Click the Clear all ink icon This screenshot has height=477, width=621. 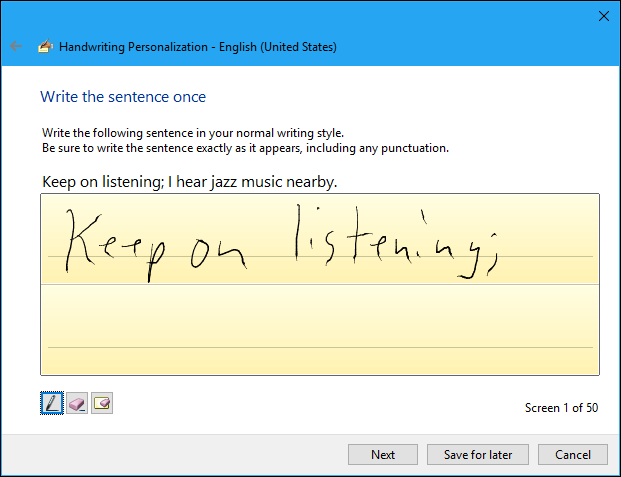point(102,403)
